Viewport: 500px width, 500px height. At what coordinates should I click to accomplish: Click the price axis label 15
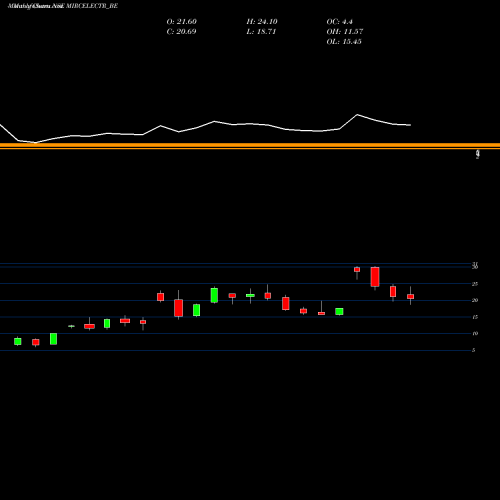475,317
